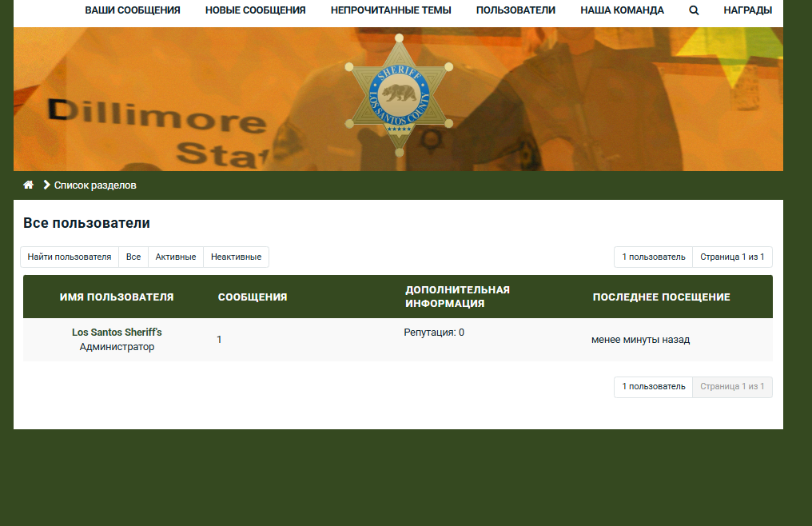Open Ваши сообщения in top menu

[133, 10]
